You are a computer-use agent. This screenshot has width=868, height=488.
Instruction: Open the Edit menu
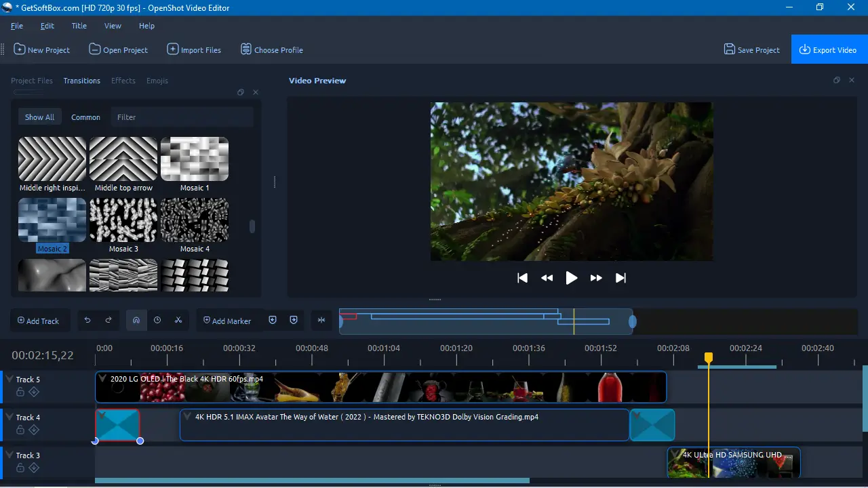(x=47, y=26)
